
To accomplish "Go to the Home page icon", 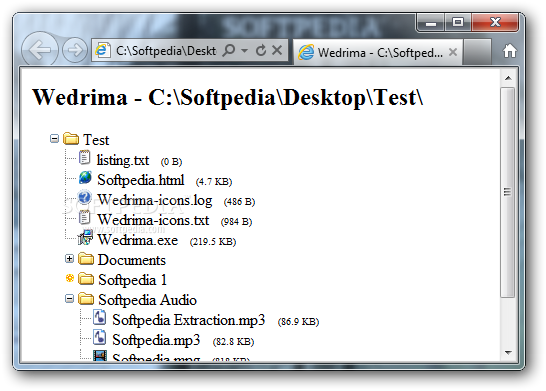I will click(x=509, y=51).
